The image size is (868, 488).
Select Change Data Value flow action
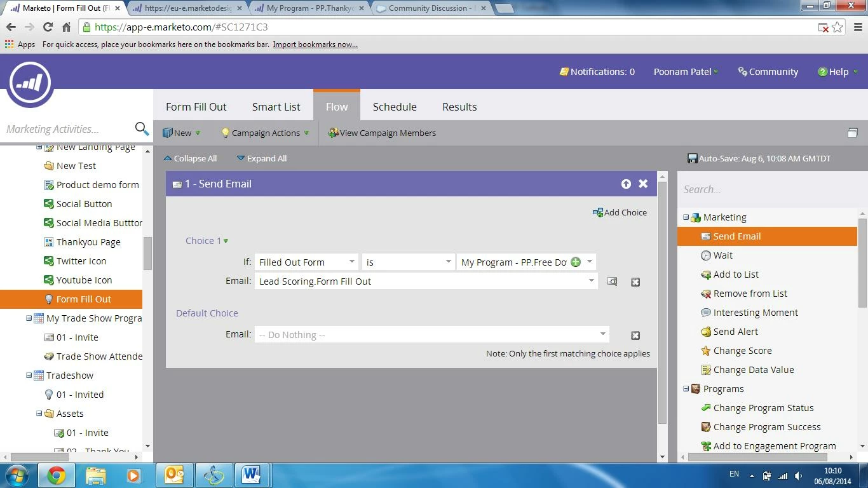click(747, 370)
